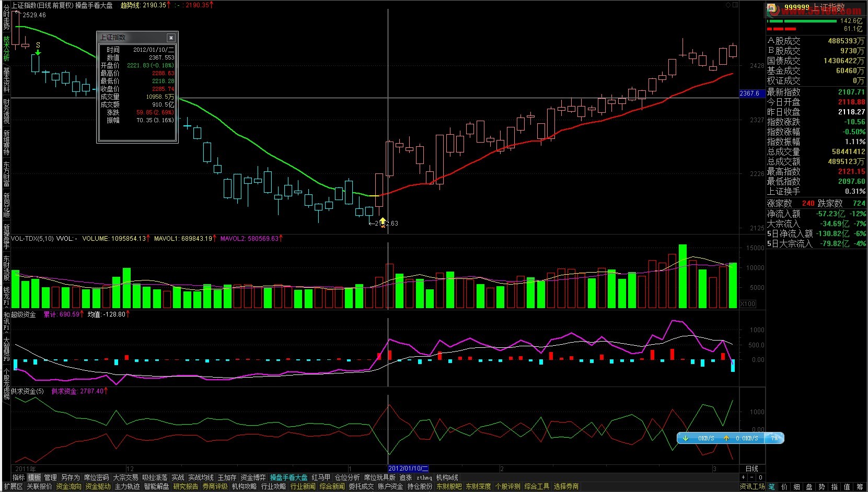Open the 券商评级 tab
Viewport: 868px width, 492px height.
[x=215, y=486]
